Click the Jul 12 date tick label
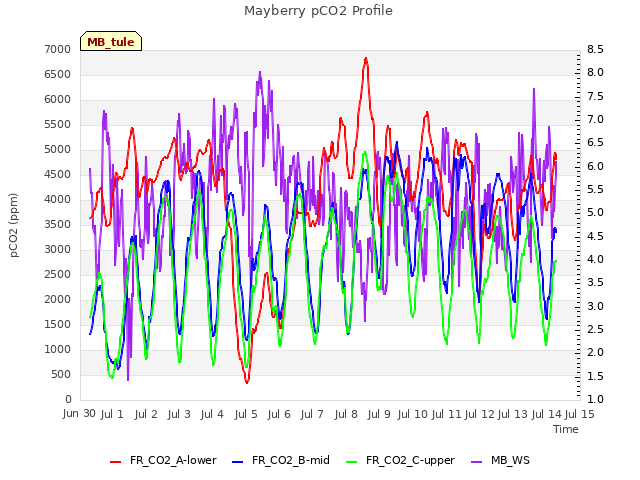640x480 pixels. tap(480, 414)
